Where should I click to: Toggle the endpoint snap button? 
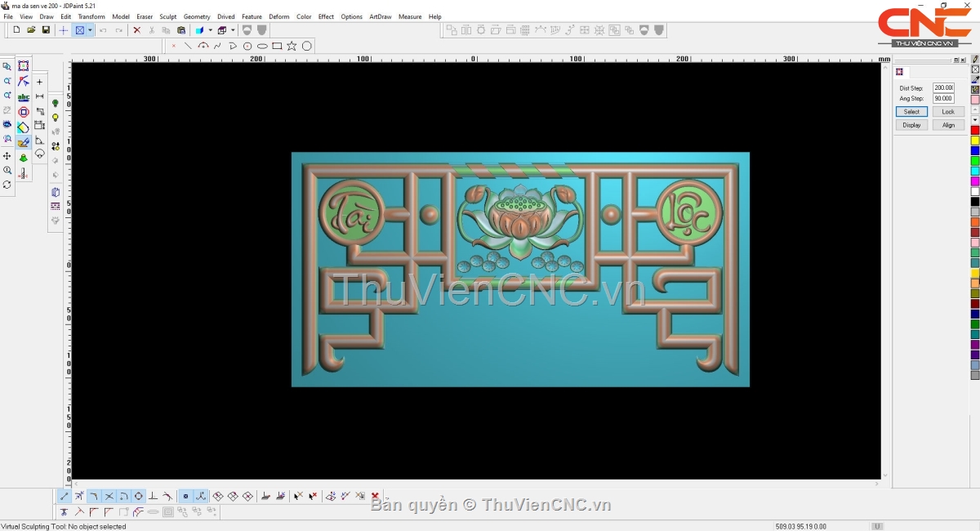(x=65, y=496)
